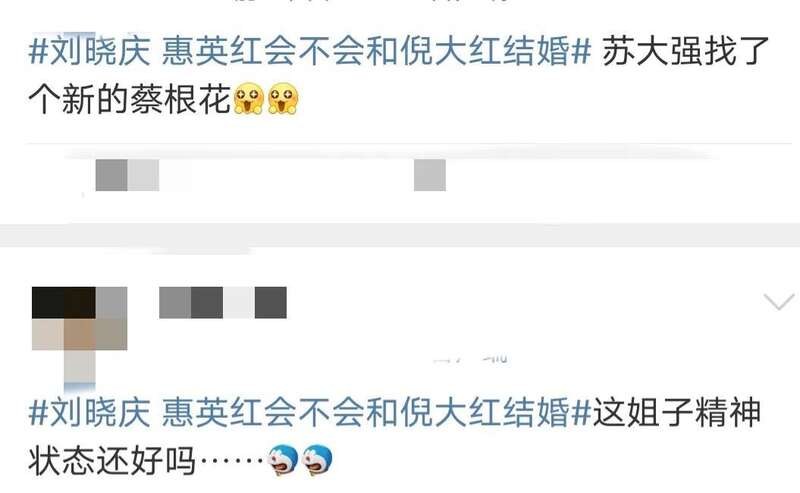Open the second post text 这姐子精神

pyautogui.click(x=677, y=412)
